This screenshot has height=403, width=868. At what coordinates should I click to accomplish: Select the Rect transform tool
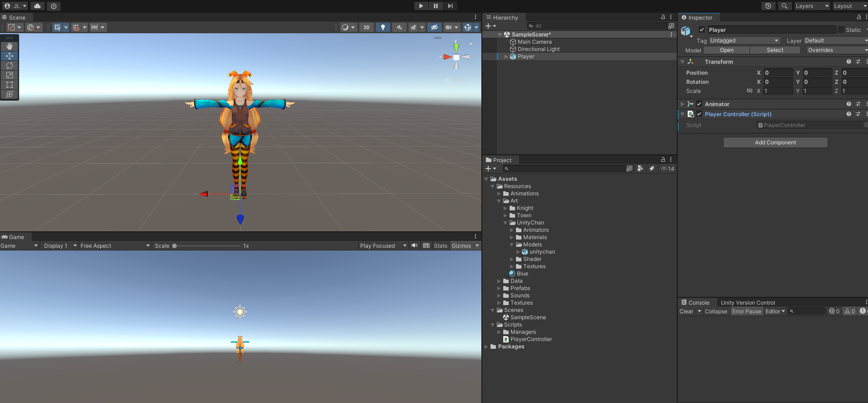[10, 85]
